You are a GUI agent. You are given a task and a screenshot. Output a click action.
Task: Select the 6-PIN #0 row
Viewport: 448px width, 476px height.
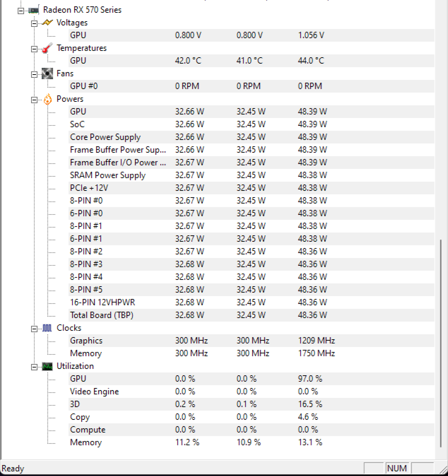[251, 213]
